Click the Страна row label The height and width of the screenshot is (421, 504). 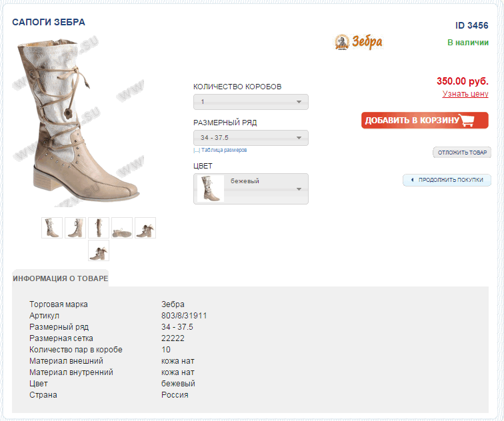pyautogui.click(x=43, y=395)
